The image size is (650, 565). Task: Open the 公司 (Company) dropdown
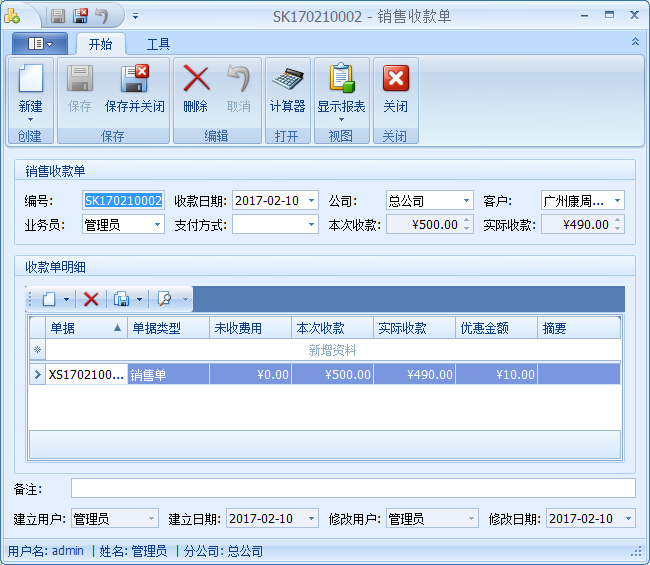tap(466, 201)
